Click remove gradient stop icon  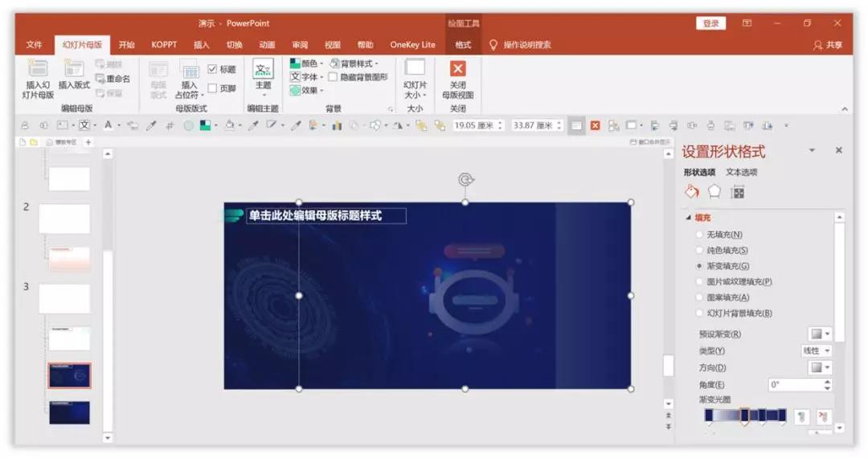pyautogui.click(x=824, y=416)
